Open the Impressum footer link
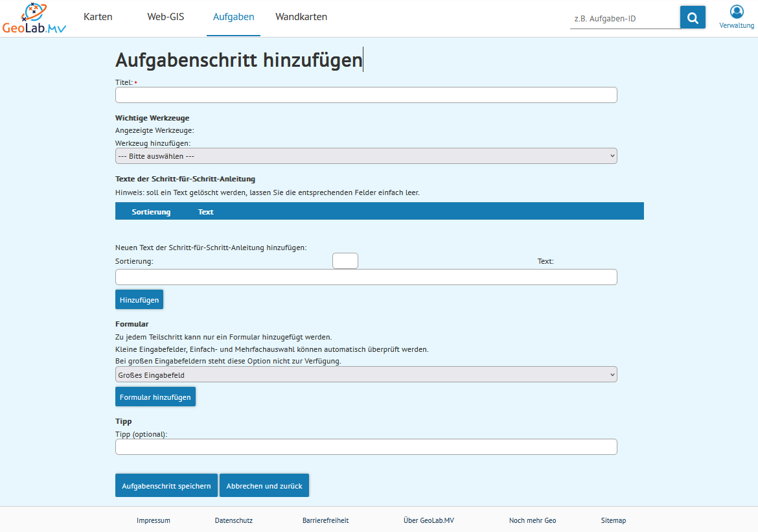 point(154,520)
